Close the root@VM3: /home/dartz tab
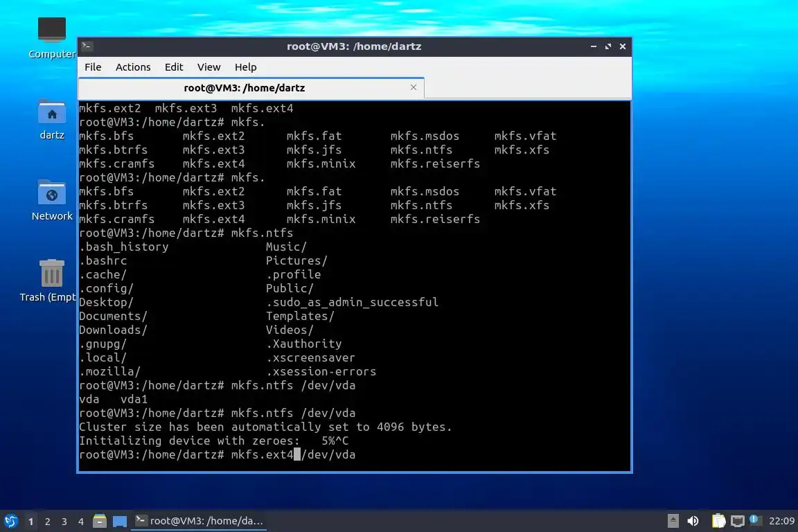The width and height of the screenshot is (798, 532). point(414,87)
